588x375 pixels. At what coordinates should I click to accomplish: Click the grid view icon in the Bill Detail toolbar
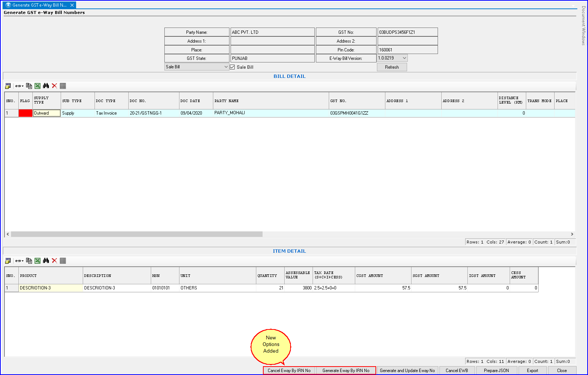pos(63,86)
